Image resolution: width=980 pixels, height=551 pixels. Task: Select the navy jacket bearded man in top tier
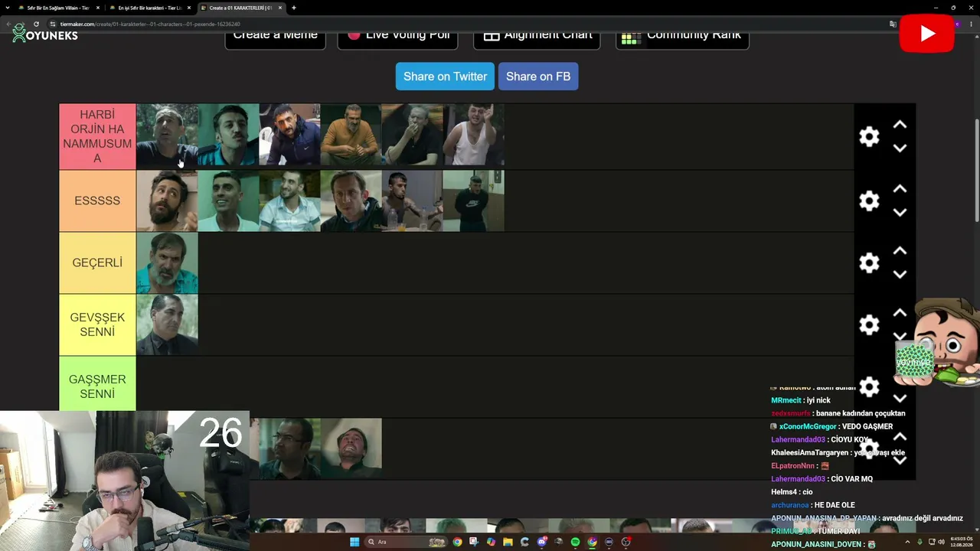289,135
